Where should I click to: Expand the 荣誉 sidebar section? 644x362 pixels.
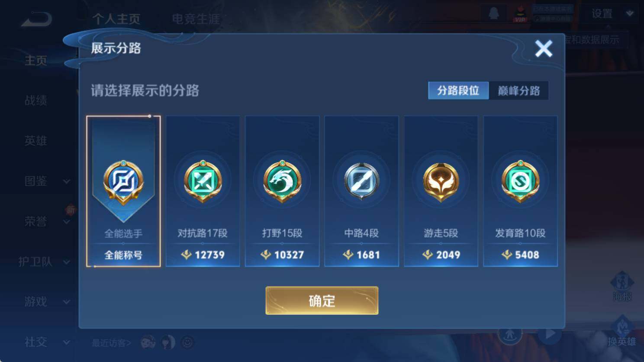(66, 222)
